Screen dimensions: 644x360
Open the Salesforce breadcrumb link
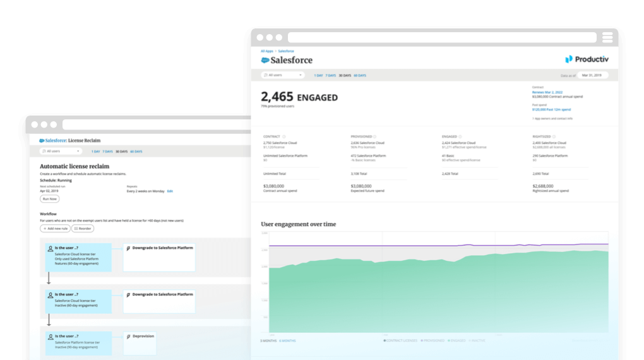[286, 51]
